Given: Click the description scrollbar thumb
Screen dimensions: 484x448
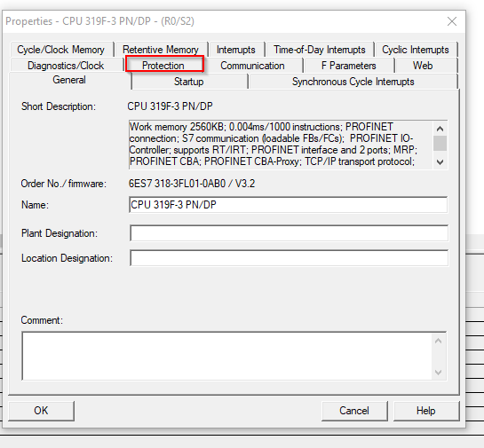Looking at the screenshot, I should coord(440,144).
